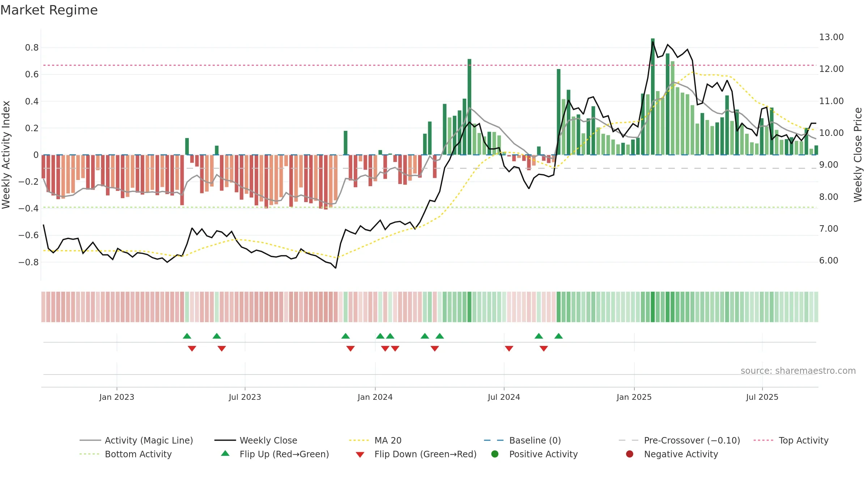
Task: Click the Jan 2024 x-axis label
Action: (x=375, y=397)
